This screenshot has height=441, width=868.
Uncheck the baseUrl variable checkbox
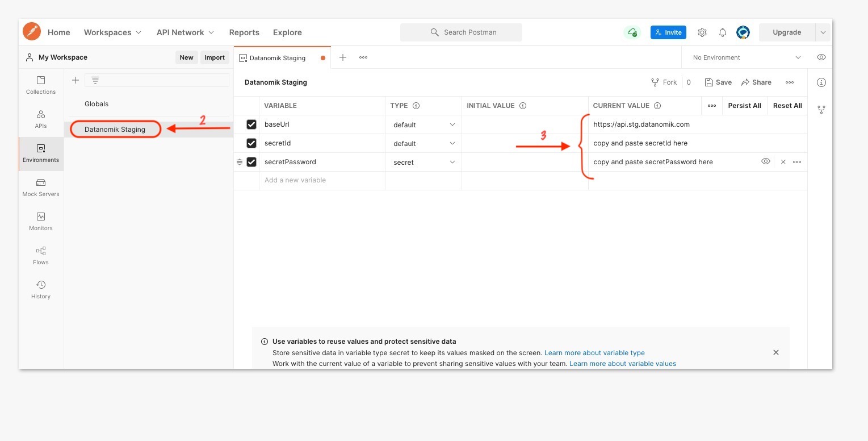[x=251, y=124]
